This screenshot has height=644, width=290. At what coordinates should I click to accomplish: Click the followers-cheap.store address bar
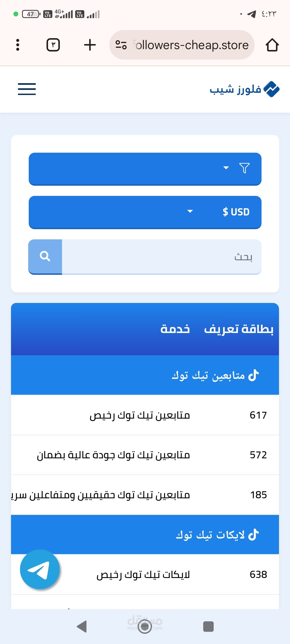point(191,45)
